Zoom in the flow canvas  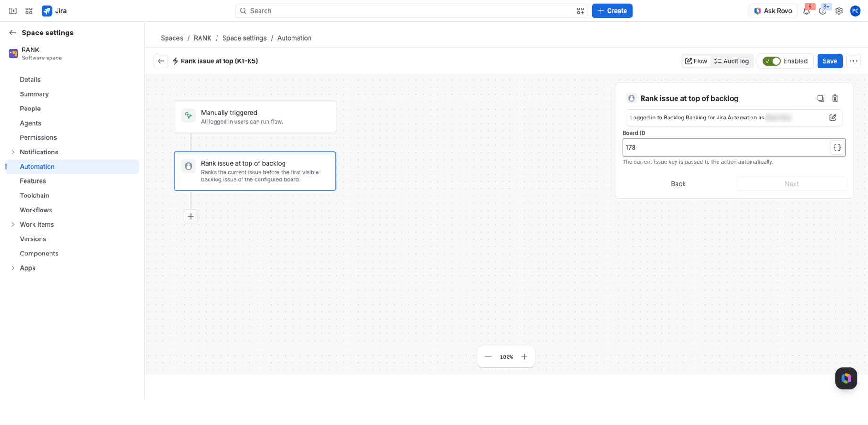pyautogui.click(x=524, y=357)
